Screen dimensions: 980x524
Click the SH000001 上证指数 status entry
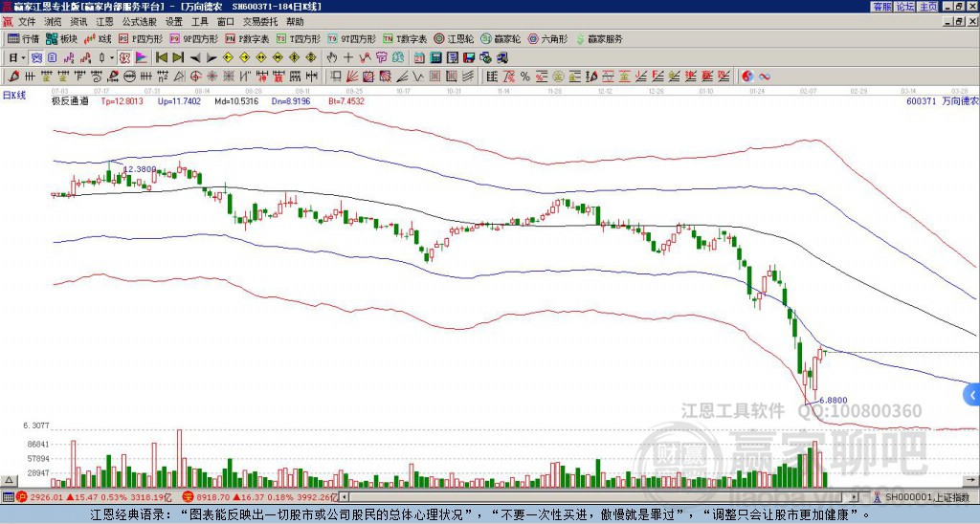point(927,497)
